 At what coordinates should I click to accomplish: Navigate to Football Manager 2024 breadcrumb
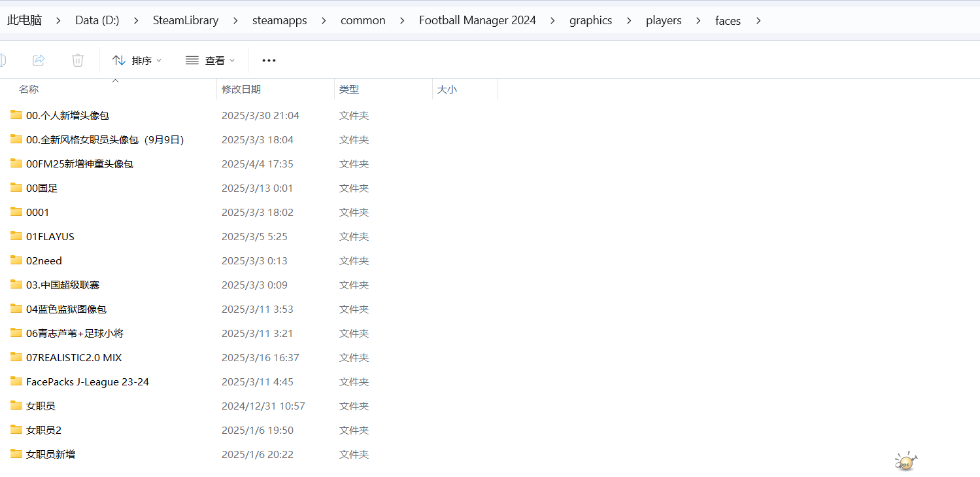[x=477, y=20]
